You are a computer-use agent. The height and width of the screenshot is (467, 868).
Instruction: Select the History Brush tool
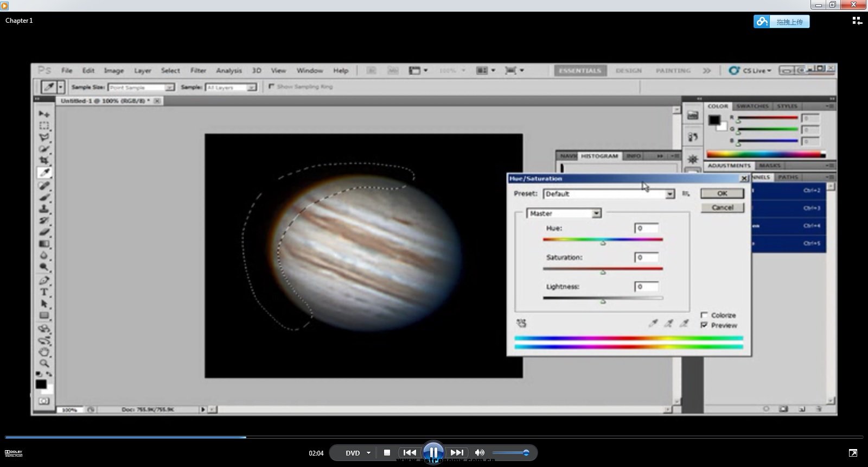coord(44,220)
